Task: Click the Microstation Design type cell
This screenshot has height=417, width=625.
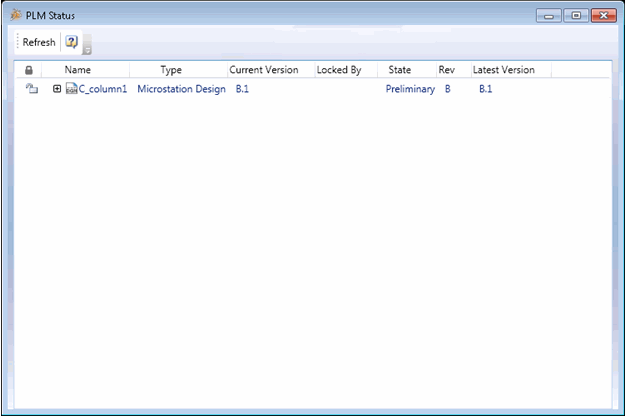Action: pyautogui.click(x=181, y=90)
